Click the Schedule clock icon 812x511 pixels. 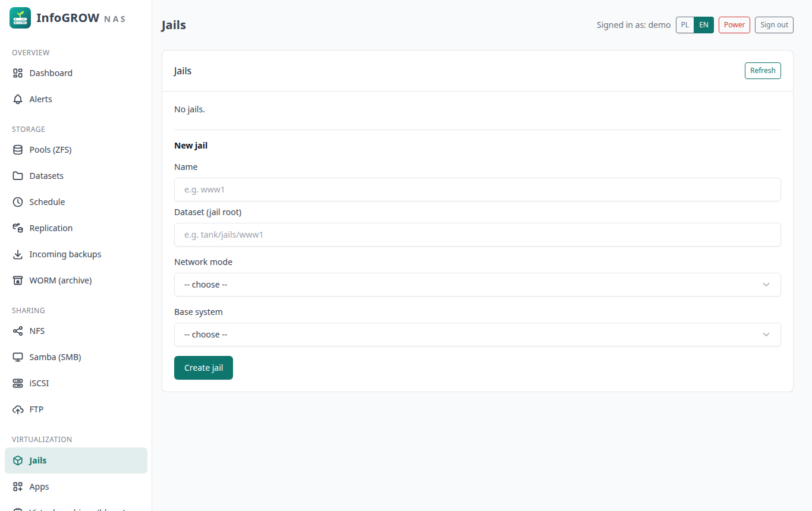pyautogui.click(x=18, y=202)
